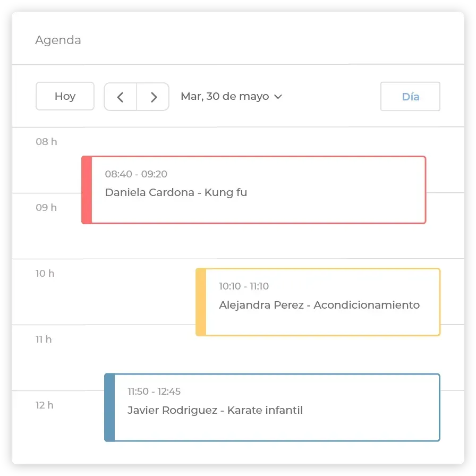The width and height of the screenshot is (476, 476).
Task: Open Alejandra Perez Acondicionamiento appointment
Action: coord(318,302)
